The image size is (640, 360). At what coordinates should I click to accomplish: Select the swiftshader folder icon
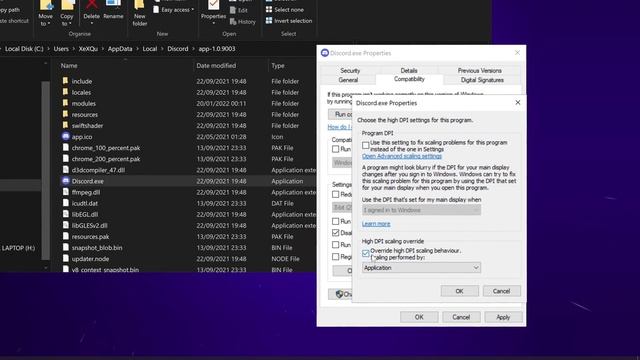65,125
